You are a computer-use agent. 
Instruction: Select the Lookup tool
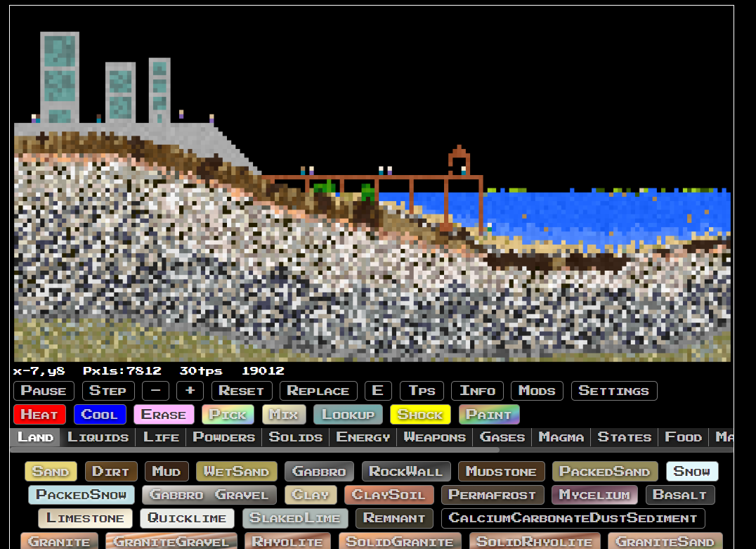(x=348, y=415)
